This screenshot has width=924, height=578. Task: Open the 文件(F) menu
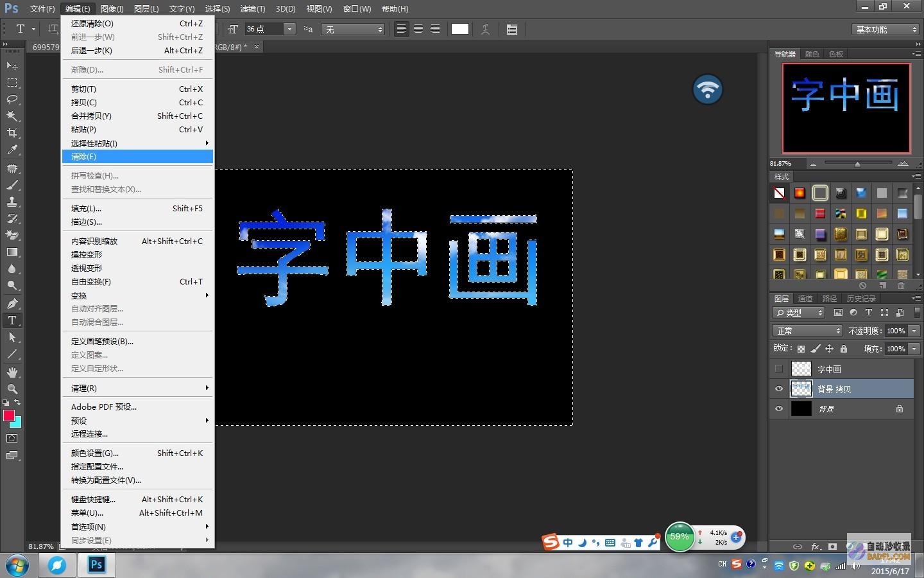(x=42, y=8)
